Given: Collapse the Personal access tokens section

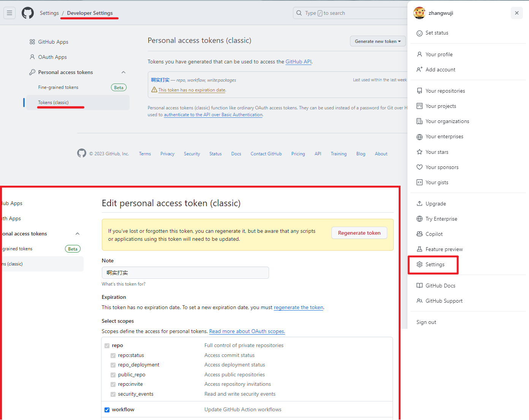Looking at the screenshot, I should coord(124,72).
